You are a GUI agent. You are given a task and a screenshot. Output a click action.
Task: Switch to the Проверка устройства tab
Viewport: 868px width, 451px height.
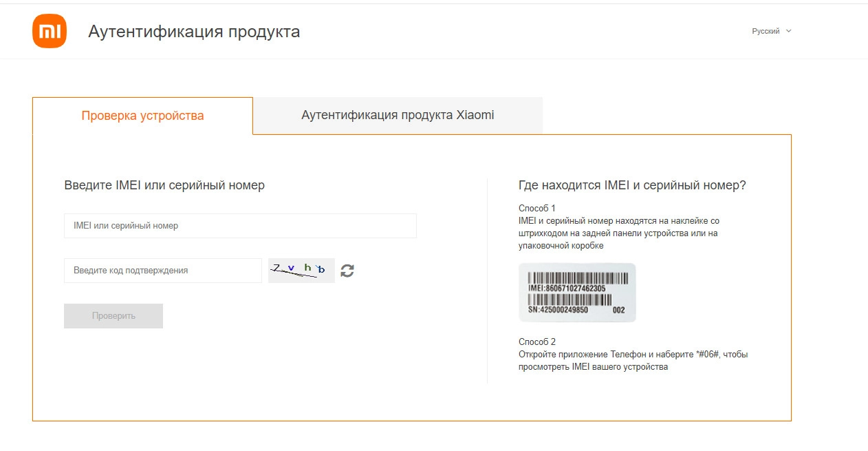[x=142, y=116]
